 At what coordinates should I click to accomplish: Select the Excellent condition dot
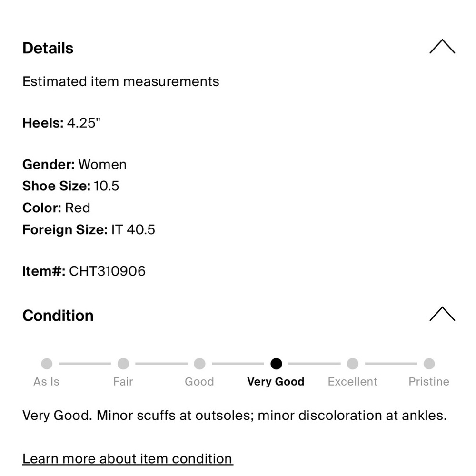point(352,363)
